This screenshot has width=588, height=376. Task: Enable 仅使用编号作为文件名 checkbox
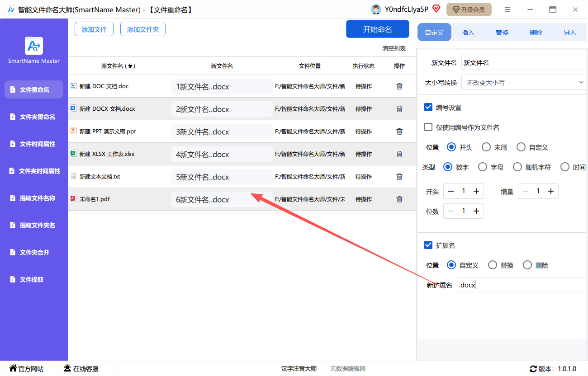428,127
